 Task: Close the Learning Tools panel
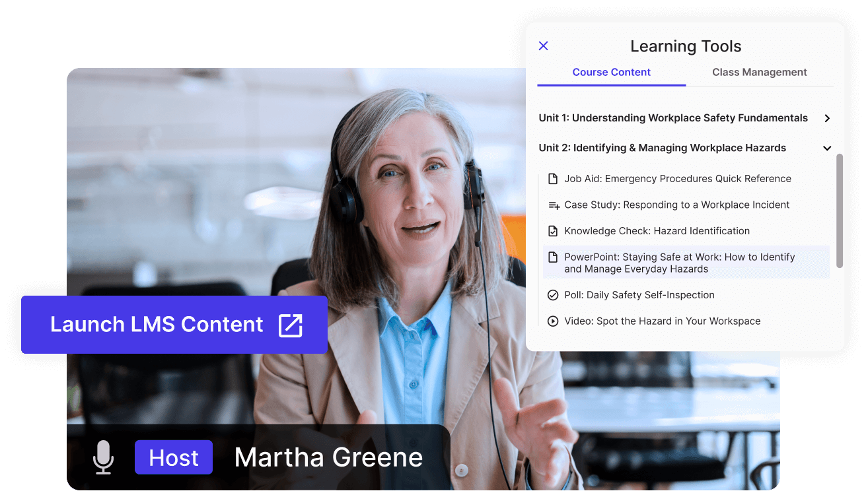tap(544, 46)
